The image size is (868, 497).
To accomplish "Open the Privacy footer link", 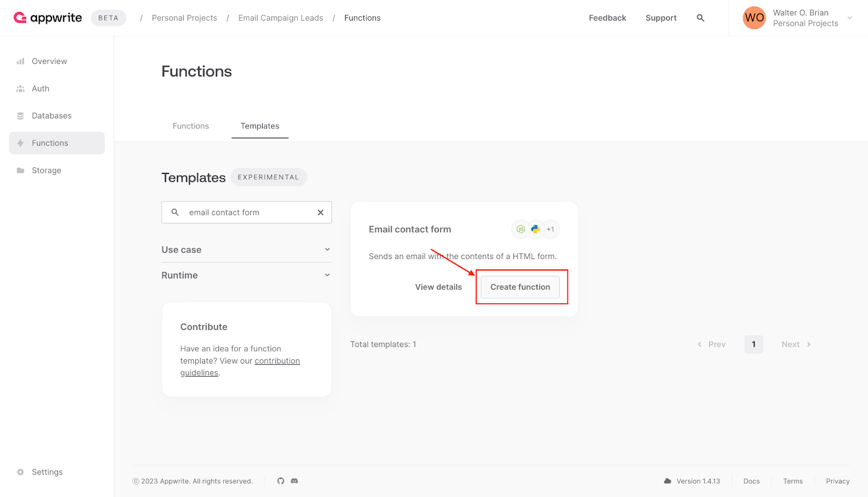I will click(838, 481).
